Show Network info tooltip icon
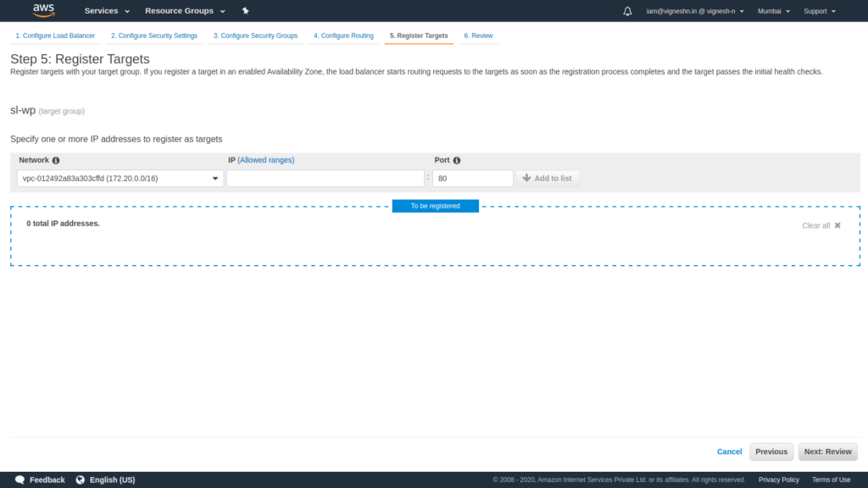 (56, 160)
